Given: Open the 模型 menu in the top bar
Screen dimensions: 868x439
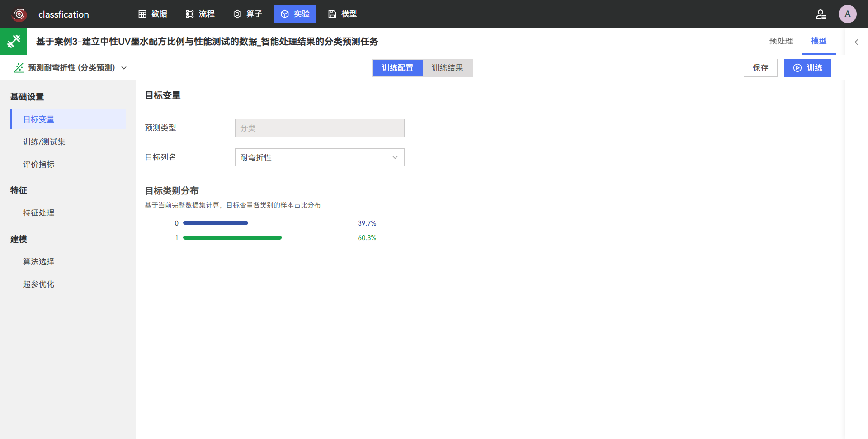Looking at the screenshot, I should click(x=343, y=14).
